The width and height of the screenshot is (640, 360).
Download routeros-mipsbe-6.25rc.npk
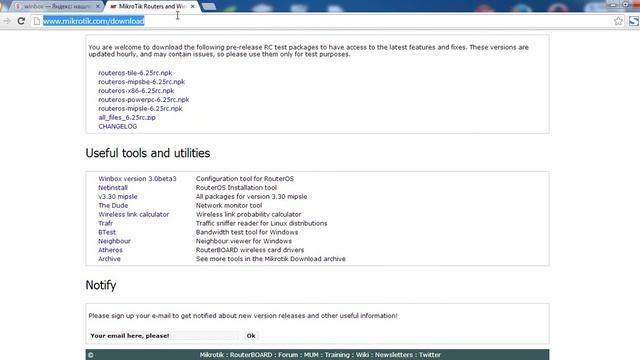pyautogui.click(x=141, y=82)
